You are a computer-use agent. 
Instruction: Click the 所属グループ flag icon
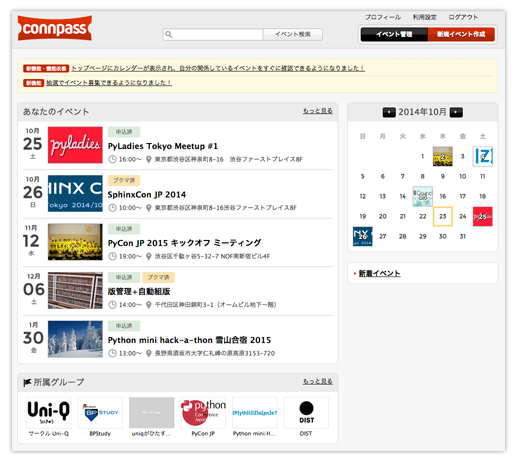(x=27, y=382)
